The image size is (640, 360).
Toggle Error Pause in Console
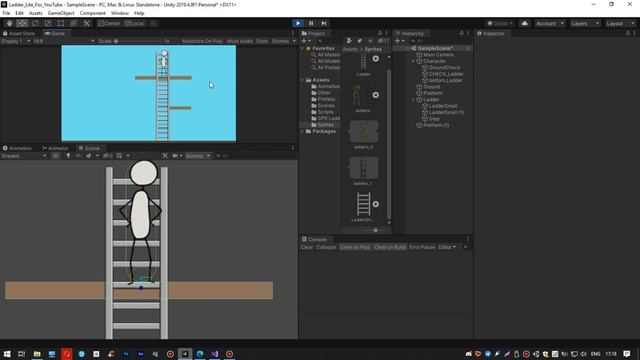422,247
